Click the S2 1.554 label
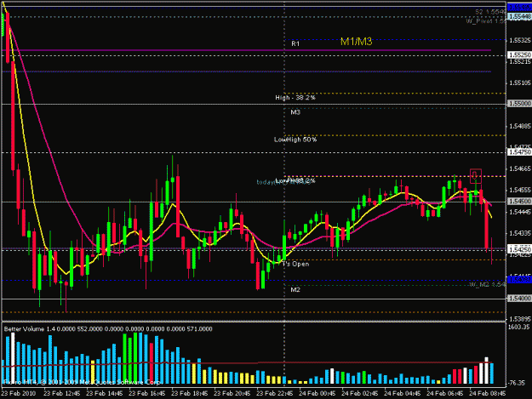The image size is (532, 399). pos(490,12)
